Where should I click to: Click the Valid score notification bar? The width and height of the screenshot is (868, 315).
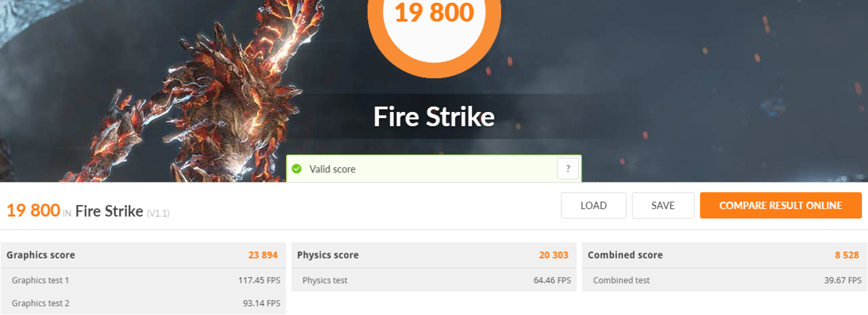(434, 169)
